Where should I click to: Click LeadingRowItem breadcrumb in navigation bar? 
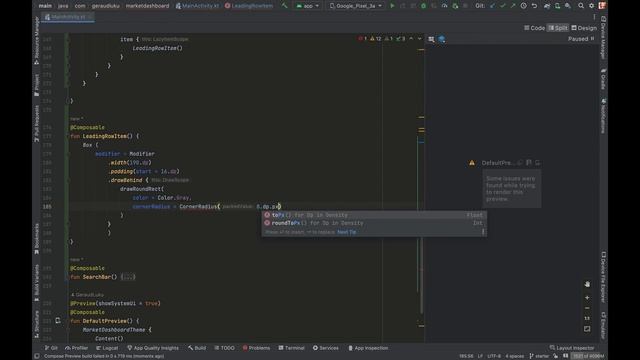[249, 6]
